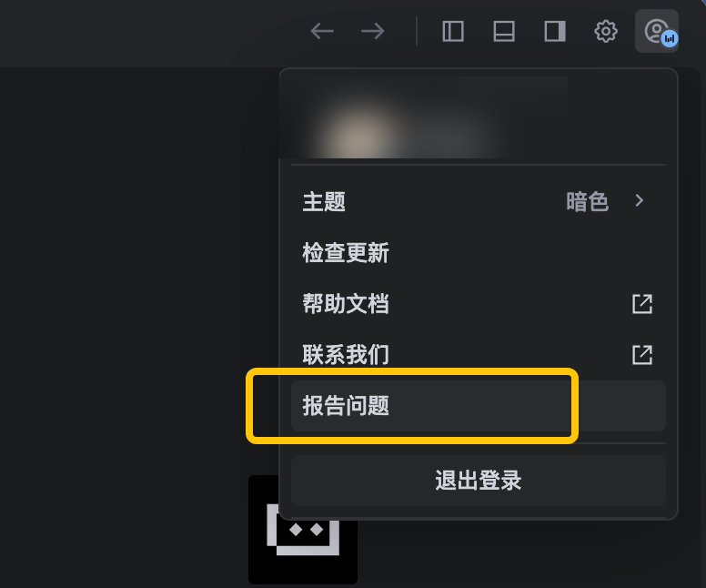Click the 退出登录 logout button

479,481
